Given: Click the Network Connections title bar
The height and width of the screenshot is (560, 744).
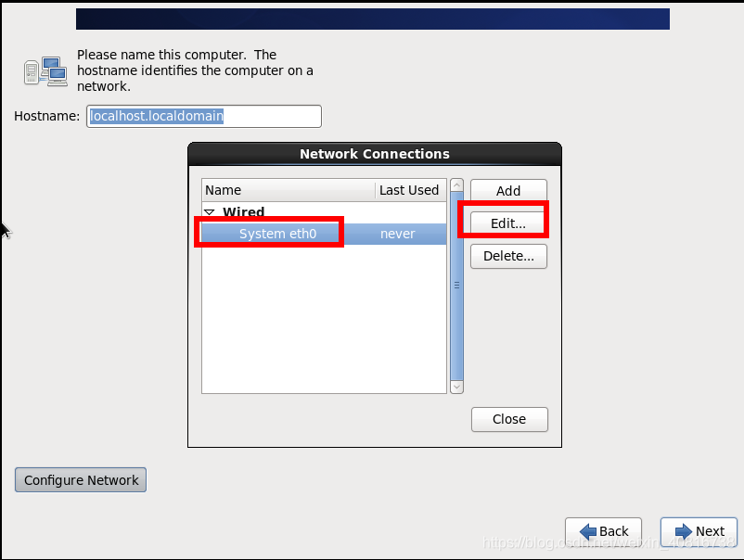Looking at the screenshot, I should coord(375,154).
